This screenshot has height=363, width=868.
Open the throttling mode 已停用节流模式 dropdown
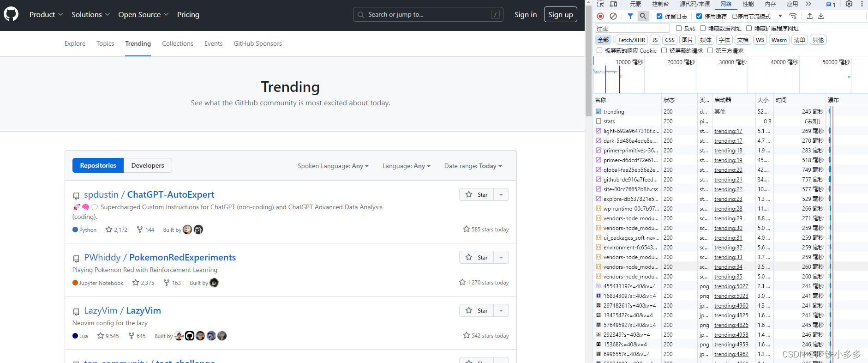[757, 16]
